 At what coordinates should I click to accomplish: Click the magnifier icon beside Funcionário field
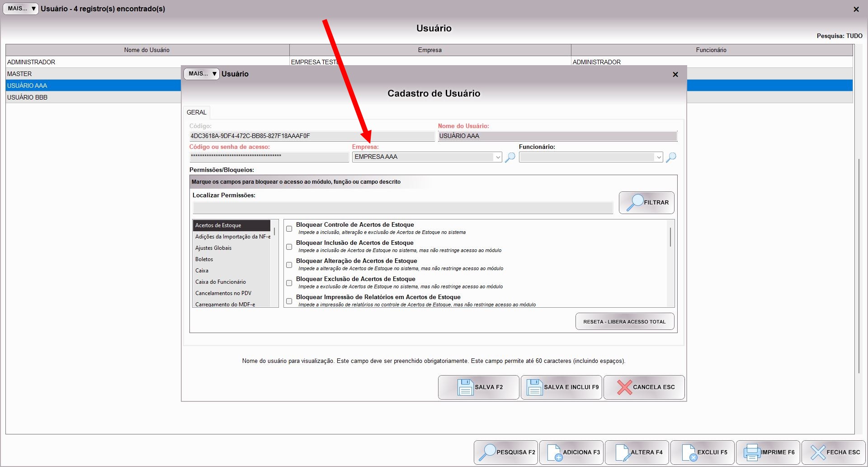(x=671, y=157)
